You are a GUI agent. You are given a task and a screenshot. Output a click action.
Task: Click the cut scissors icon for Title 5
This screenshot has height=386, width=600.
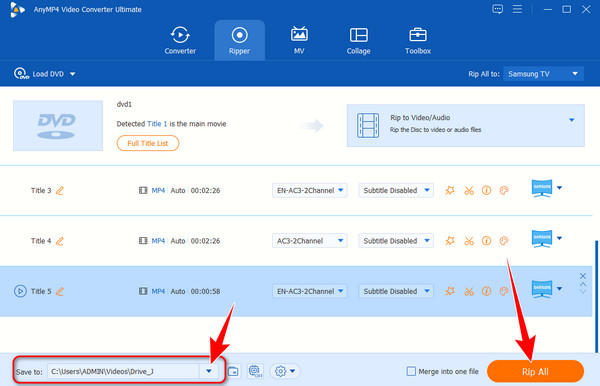click(469, 292)
